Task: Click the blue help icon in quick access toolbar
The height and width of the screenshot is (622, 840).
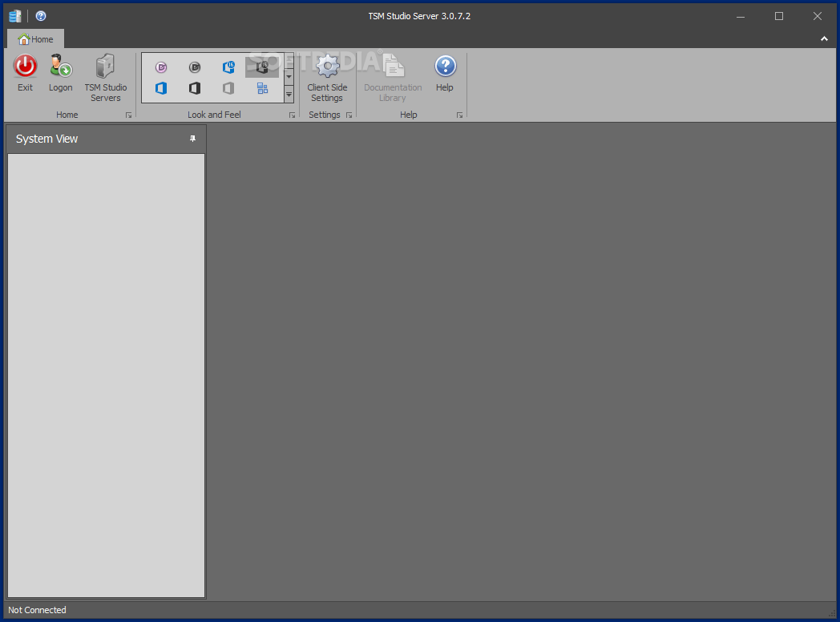Action: pyautogui.click(x=40, y=15)
